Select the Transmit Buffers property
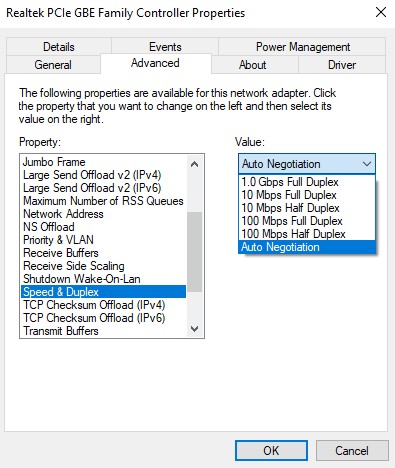395x468 pixels. tap(103, 331)
